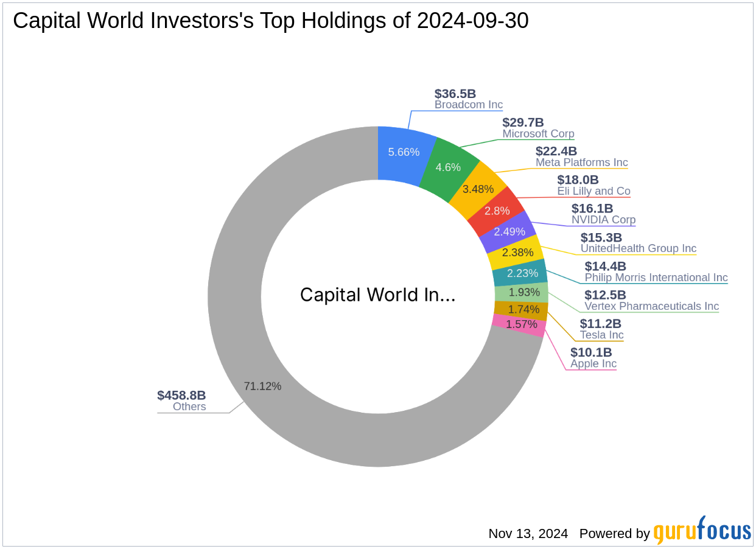Click the Capital World In... center text
756x549 pixels.
pyautogui.click(x=378, y=295)
